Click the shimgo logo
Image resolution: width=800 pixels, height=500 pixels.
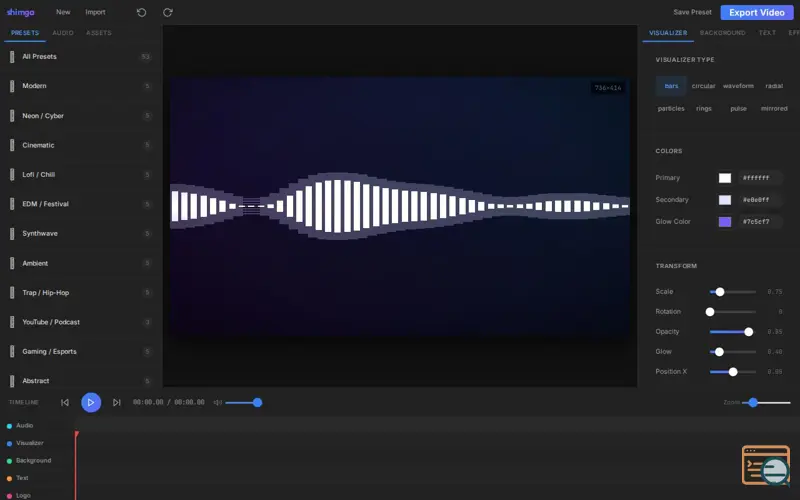pyautogui.click(x=20, y=12)
